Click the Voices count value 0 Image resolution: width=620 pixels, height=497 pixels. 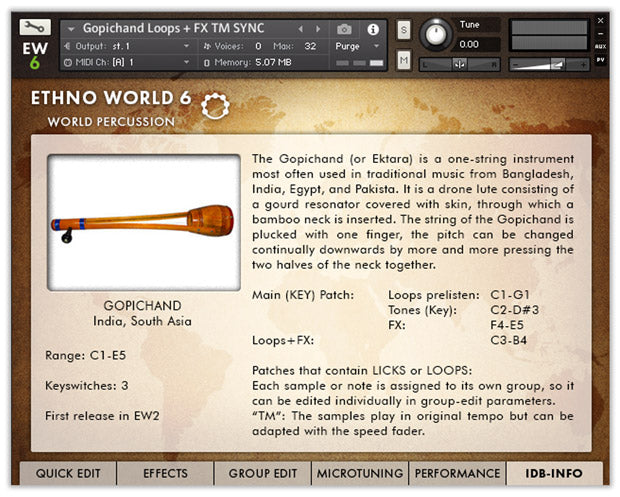(x=258, y=46)
